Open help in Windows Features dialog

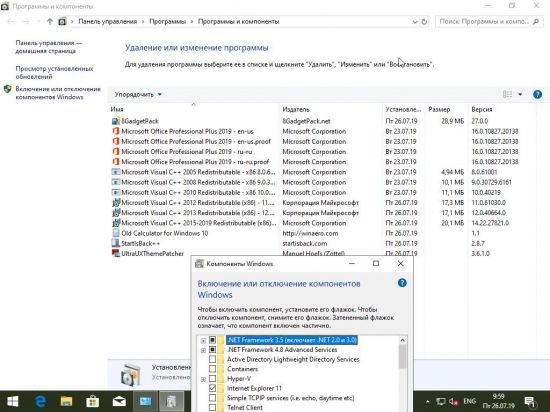[402, 283]
